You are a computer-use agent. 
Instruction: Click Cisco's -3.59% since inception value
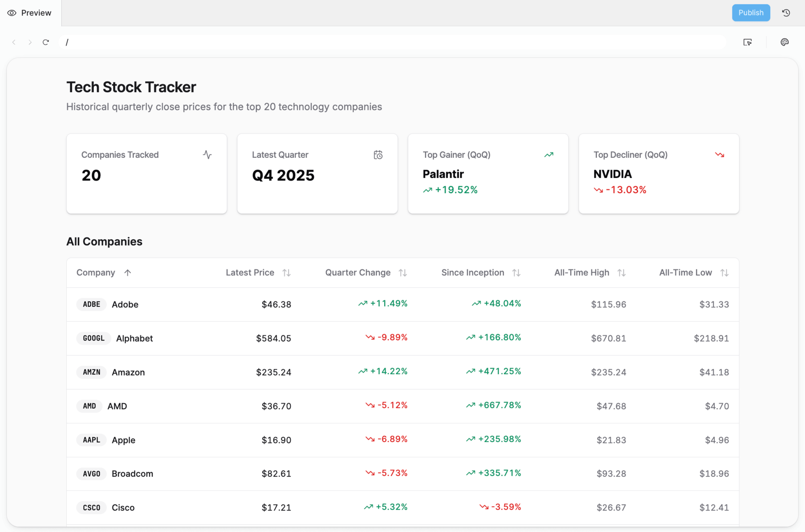[x=500, y=507]
